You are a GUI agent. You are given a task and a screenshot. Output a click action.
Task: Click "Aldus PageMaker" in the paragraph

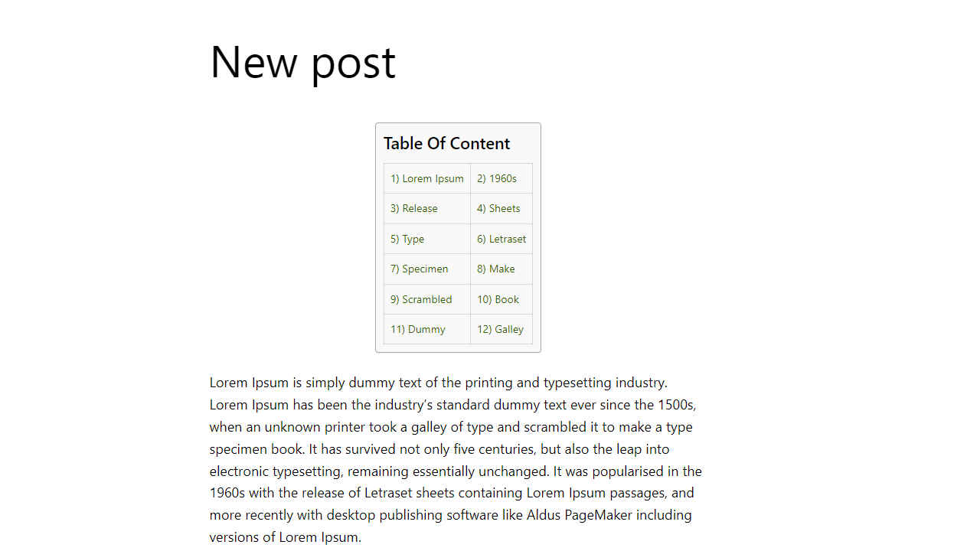coord(579,515)
